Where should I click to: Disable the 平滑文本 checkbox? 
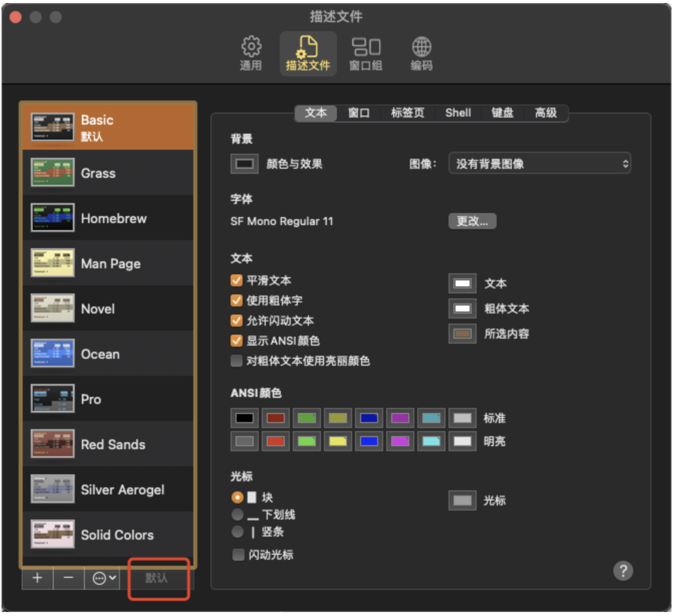(x=237, y=280)
